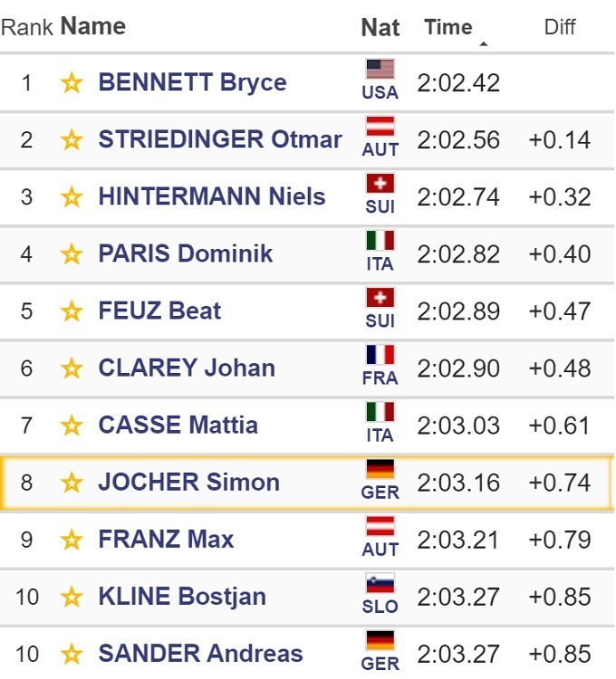Click the Slovenia flag next to KLINE
This screenshot has height=679, width=616.
point(380,584)
